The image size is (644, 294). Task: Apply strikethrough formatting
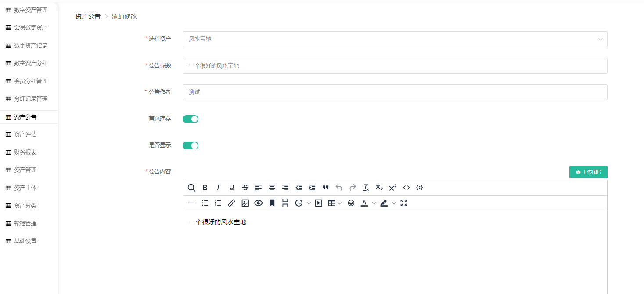[245, 188]
